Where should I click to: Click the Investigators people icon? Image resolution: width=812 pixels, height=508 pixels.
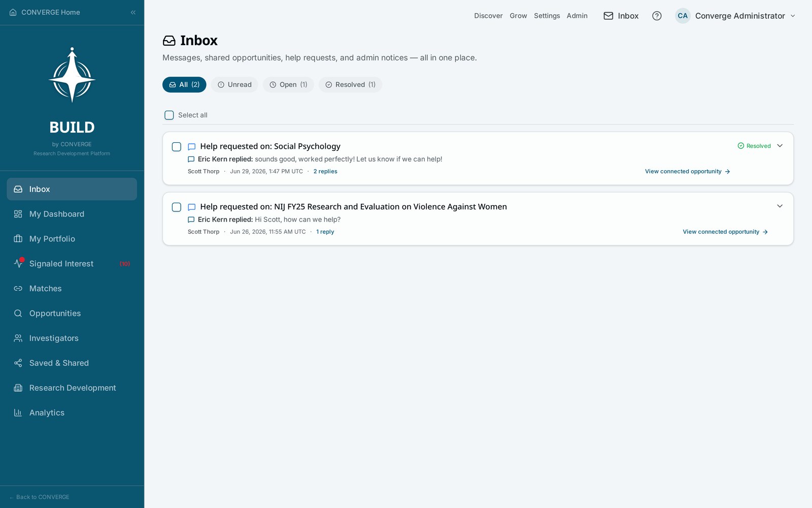click(18, 338)
